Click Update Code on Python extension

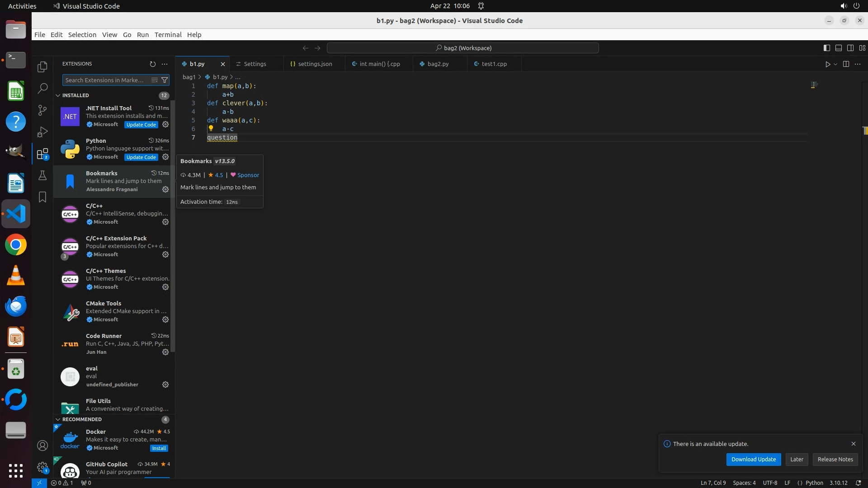tap(141, 157)
